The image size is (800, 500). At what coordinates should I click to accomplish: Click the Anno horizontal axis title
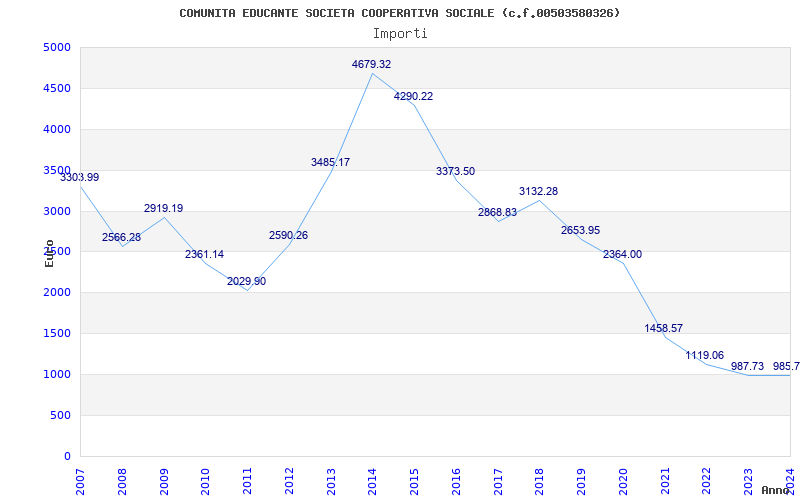[775, 490]
